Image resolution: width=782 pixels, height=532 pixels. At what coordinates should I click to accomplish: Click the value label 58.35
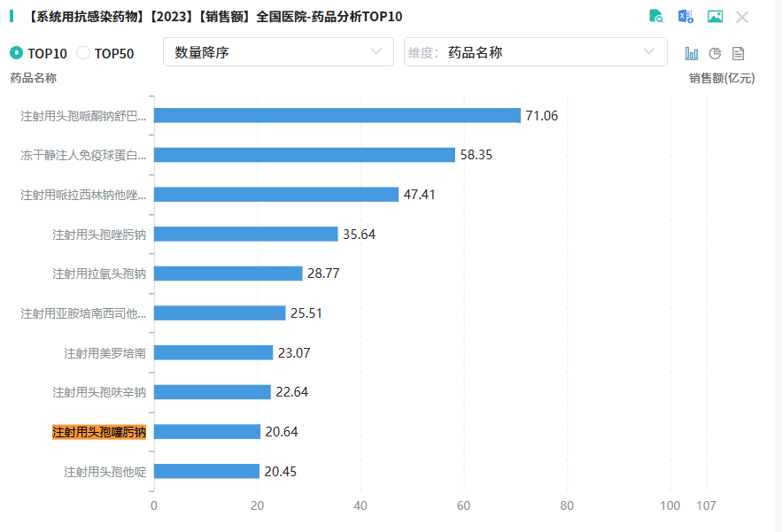point(476,155)
